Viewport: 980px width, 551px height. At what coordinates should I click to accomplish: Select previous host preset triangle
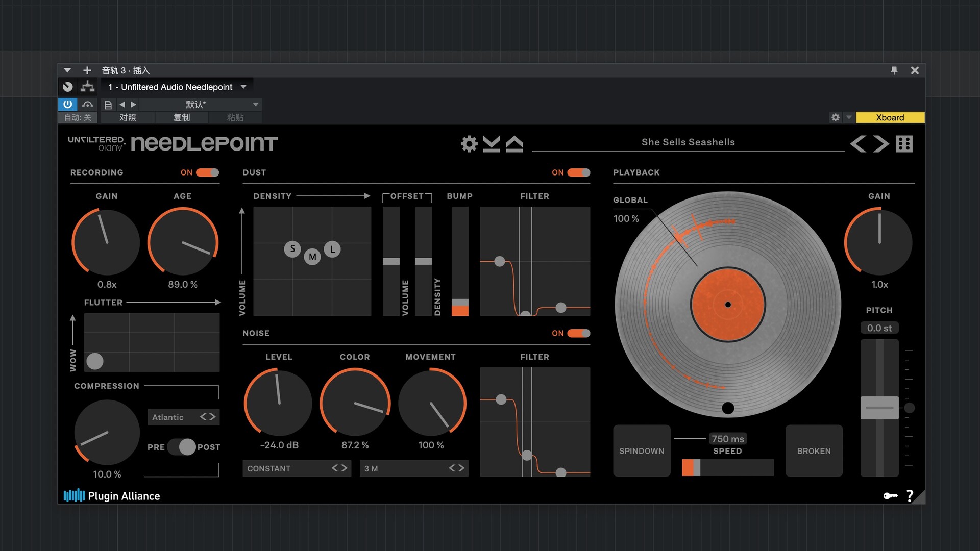pyautogui.click(x=122, y=104)
